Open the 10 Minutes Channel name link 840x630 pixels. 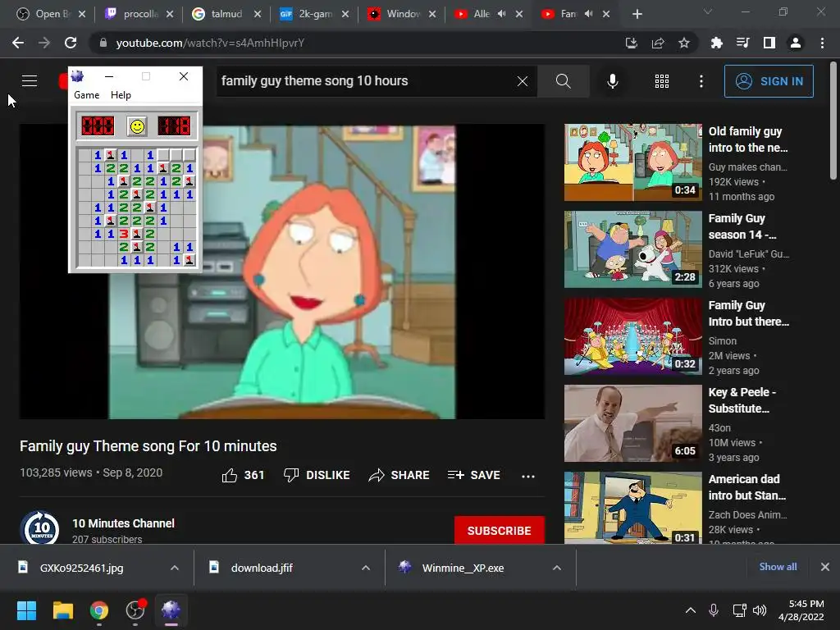pyautogui.click(x=123, y=523)
